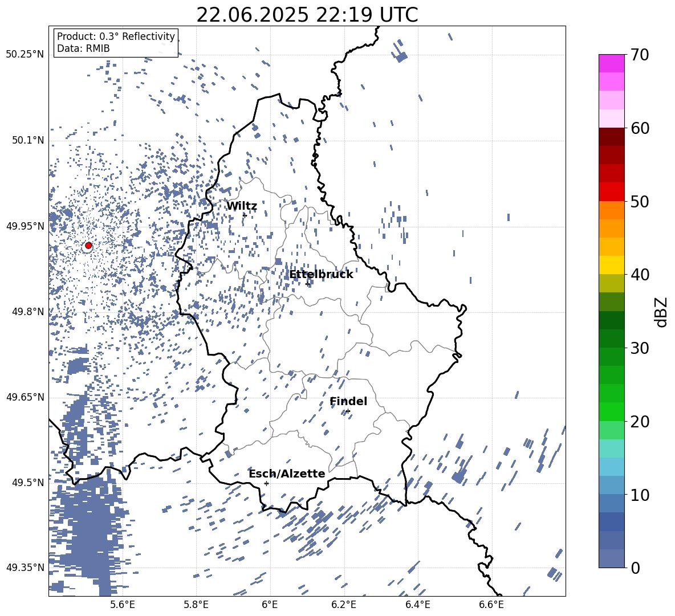Click the colorbar 50 tick label
Image resolution: width=675 pixels, height=616 pixels.
[x=640, y=201]
